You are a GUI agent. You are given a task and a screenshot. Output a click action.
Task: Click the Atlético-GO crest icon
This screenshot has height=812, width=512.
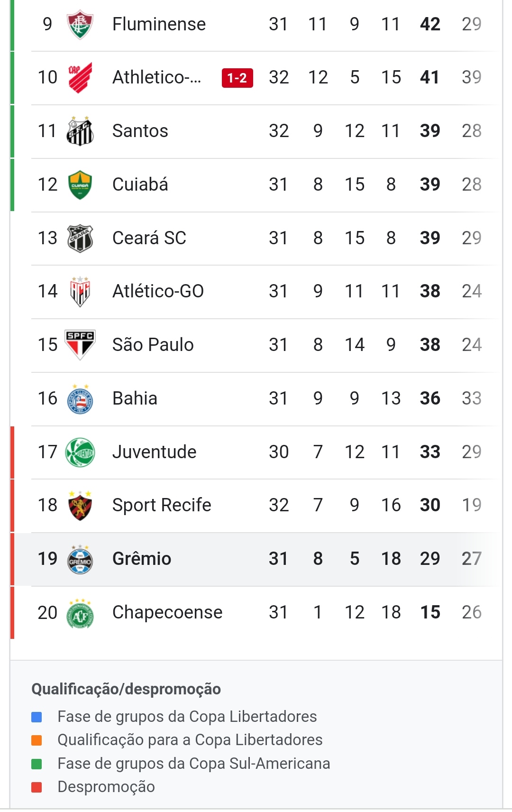coord(80,291)
